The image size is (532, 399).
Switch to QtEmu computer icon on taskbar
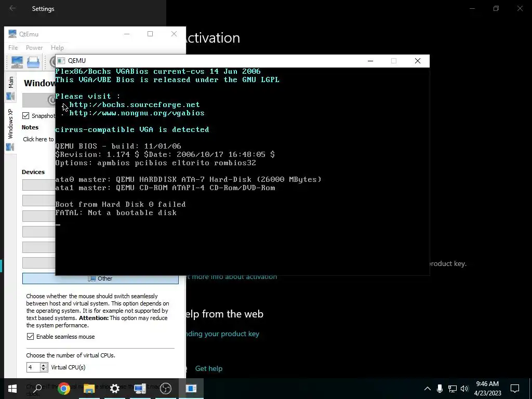click(x=140, y=389)
